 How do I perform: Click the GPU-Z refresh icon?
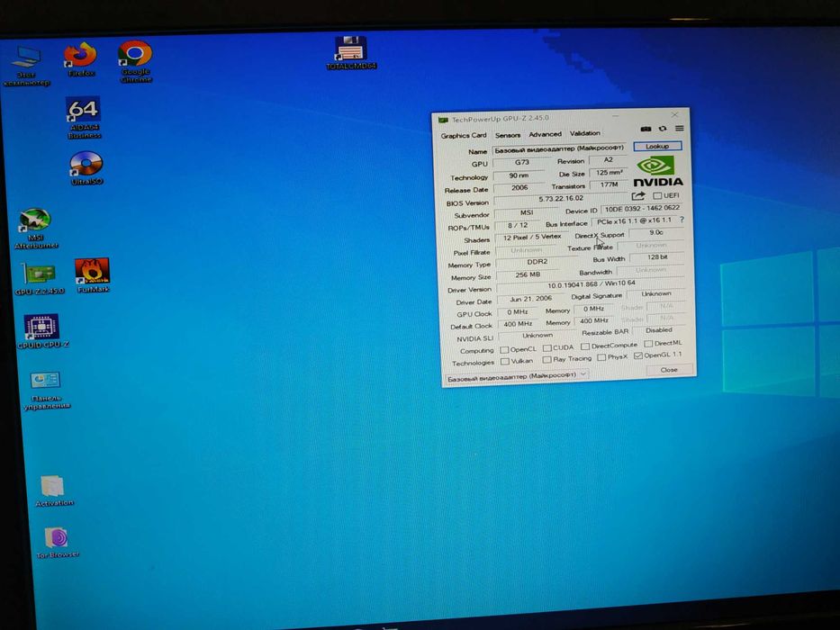pyautogui.click(x=663, y=129)
